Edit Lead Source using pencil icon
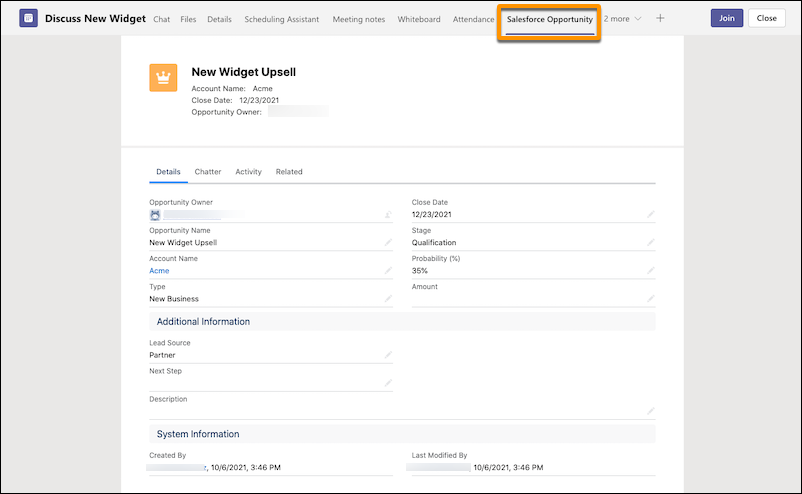Image resolution: width=802 pixels, height=494 pixels. 388,355
